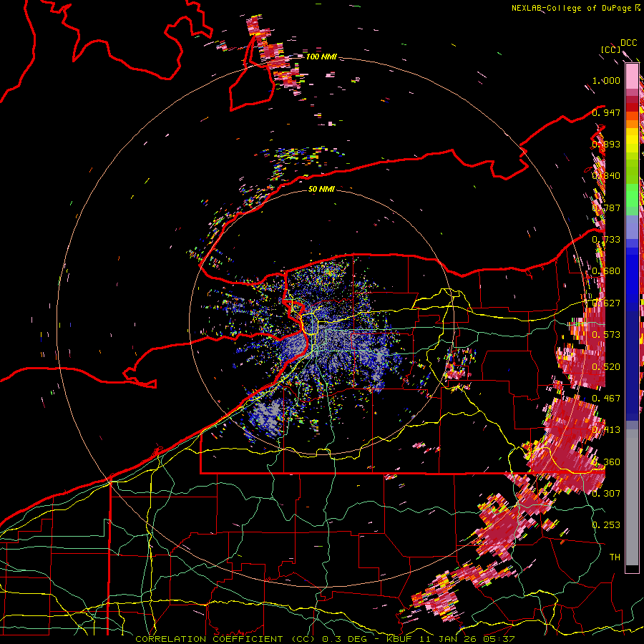Click the 0.573 color scale value
Screen dimensions: 644x644
tap(606, 335)
